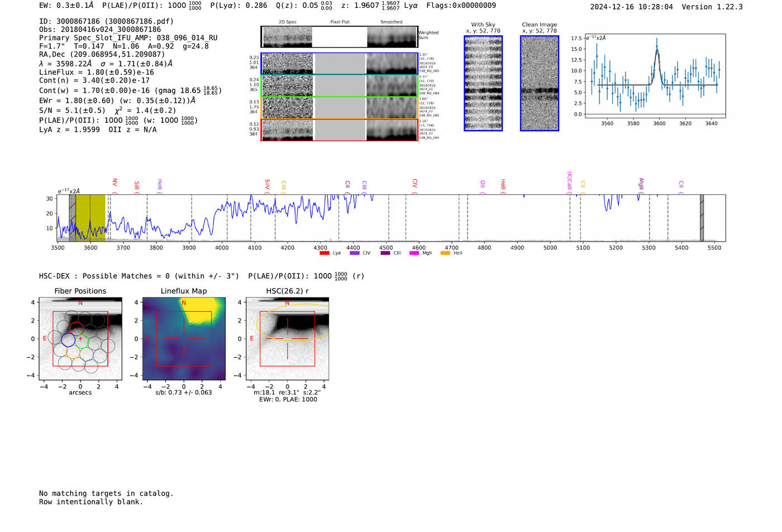Click the Lyα red legend swatch
The image size is (782, 532).
tap(324, 253)
